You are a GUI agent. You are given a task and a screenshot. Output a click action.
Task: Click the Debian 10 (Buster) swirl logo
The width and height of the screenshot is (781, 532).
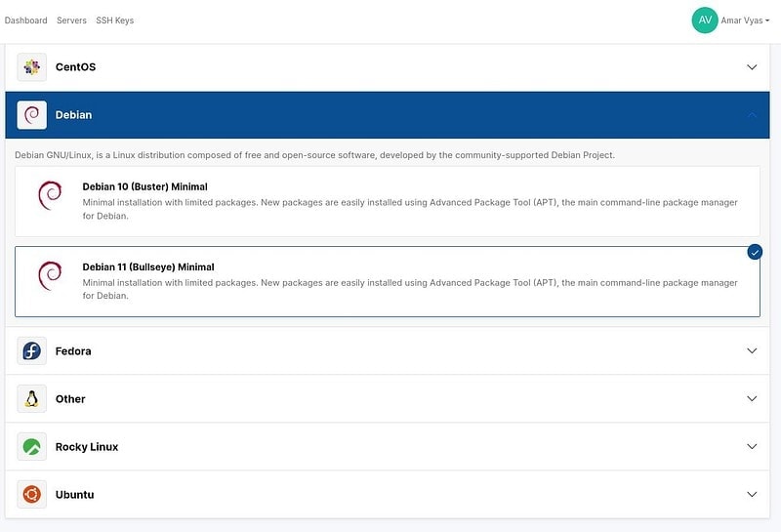coord(51,195)
